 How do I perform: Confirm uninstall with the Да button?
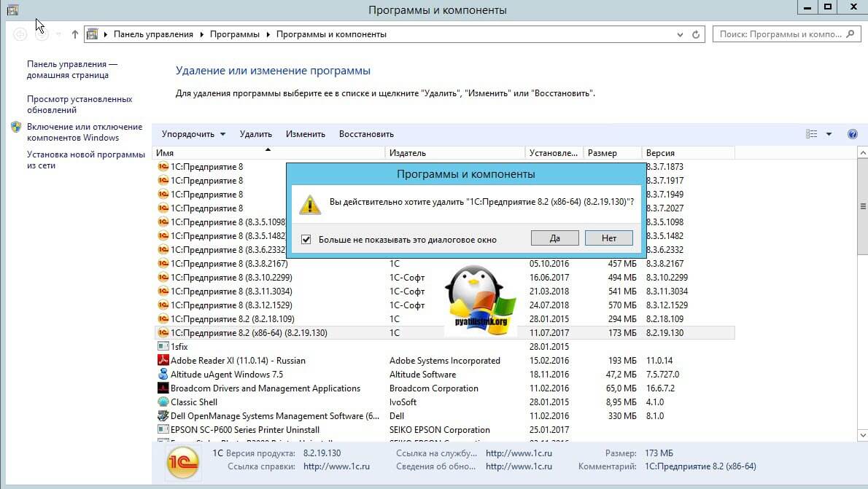click(x=554, y=238)
